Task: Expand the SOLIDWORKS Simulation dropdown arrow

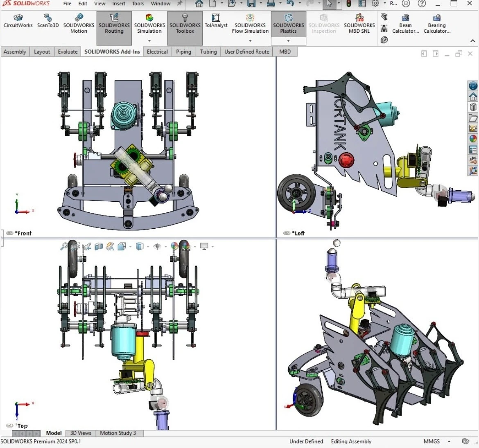Action: (149, 41)
